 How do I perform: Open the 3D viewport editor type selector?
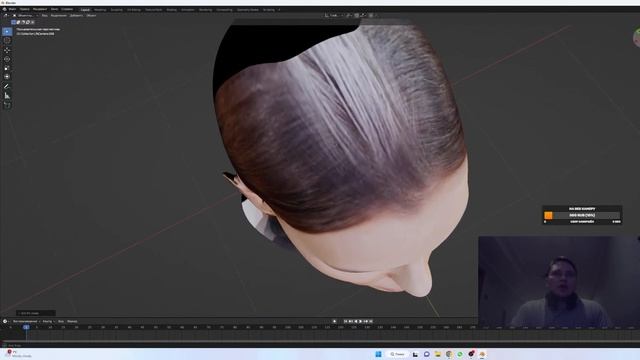click(x=7, y=16)
